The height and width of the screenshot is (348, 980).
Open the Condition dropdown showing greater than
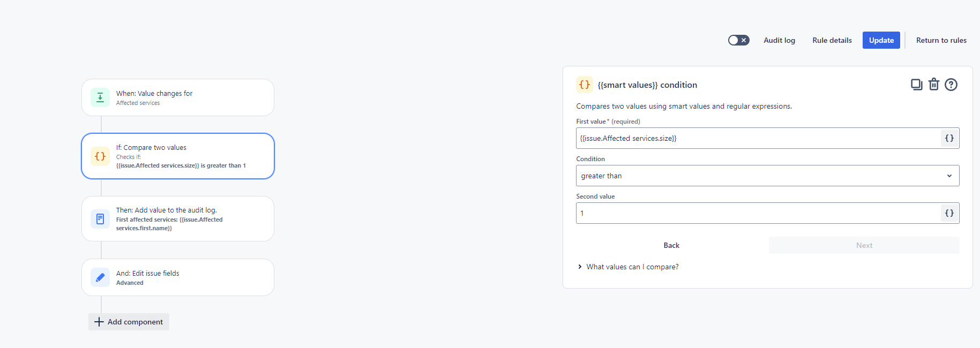[x=767, y=176]
